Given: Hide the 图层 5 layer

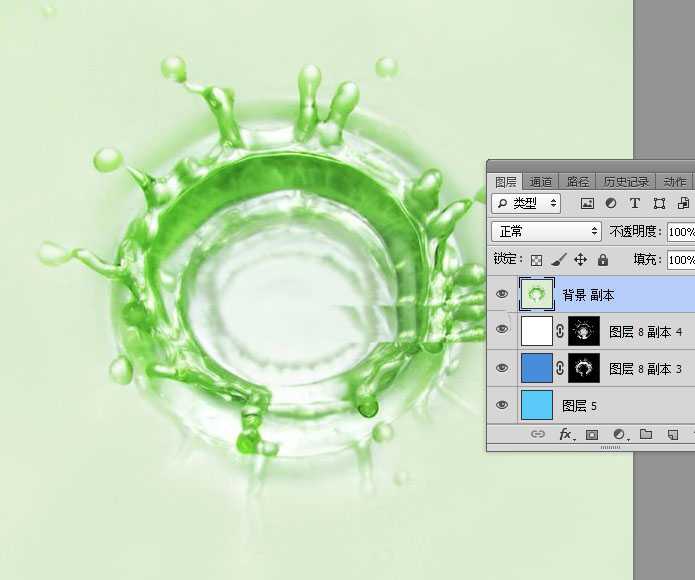Looking at the screenshot, I should (502, 405).
